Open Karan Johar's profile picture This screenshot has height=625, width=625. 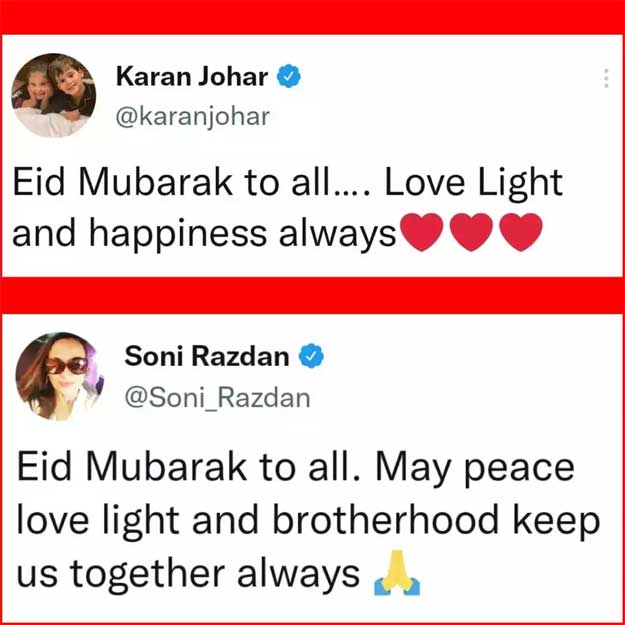[x=53, y=95]
